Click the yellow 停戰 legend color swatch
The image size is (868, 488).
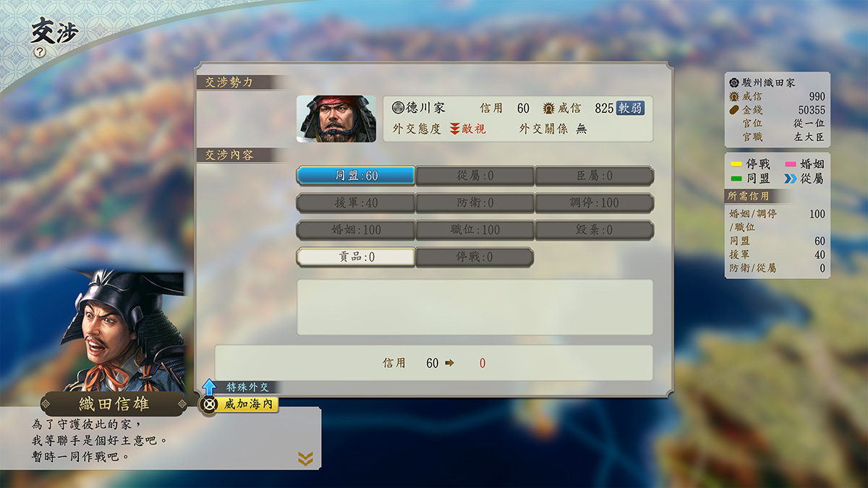[736, 164]
